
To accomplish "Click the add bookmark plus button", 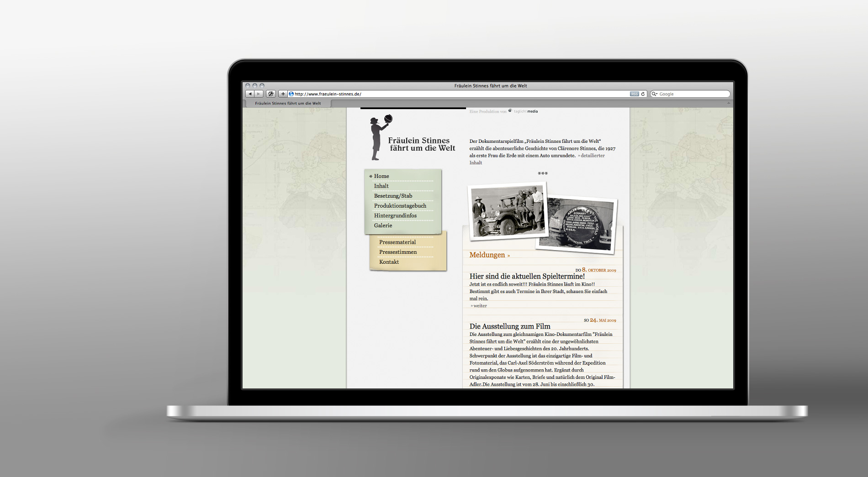I will click(x=283, y=94).
